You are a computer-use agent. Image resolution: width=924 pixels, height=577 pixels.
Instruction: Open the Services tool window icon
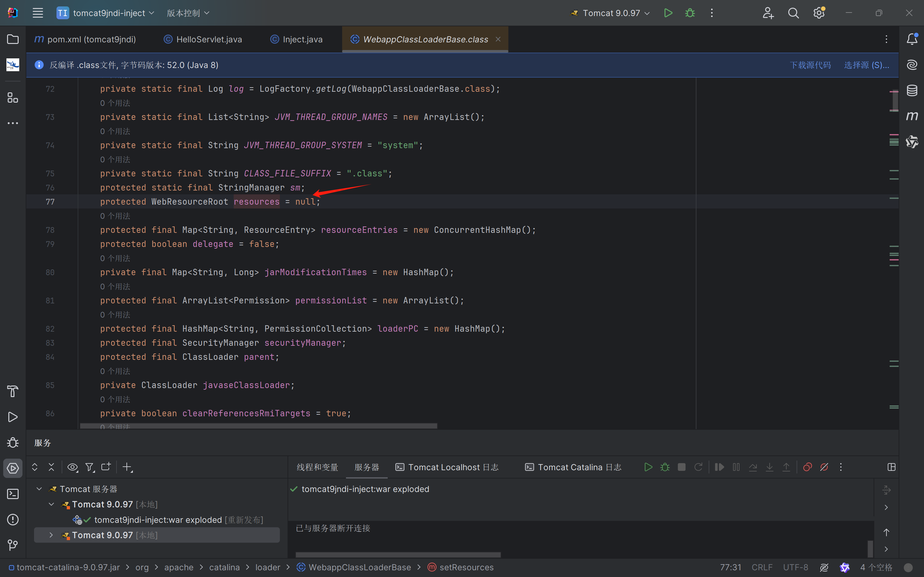[x=13, y=468]
